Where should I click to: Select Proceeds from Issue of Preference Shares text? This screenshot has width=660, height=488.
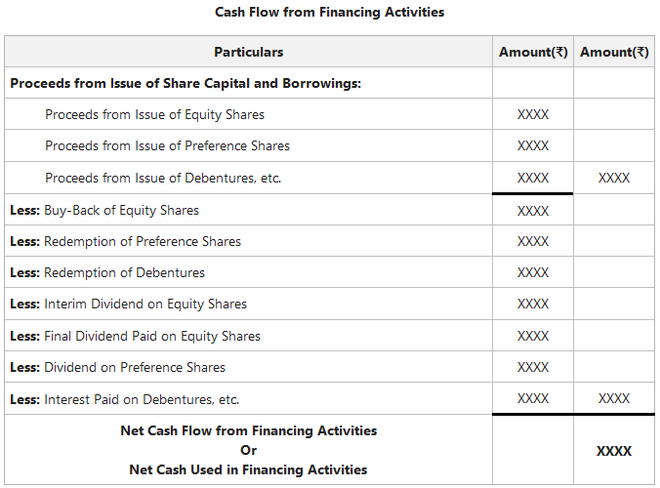pyautogui.click(x=167, y=146)
